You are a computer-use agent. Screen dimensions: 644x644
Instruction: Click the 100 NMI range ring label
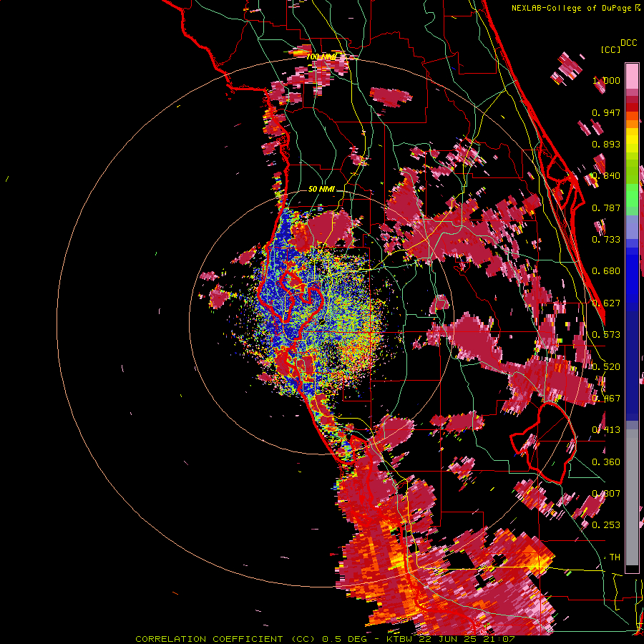(x=321, y=57)
